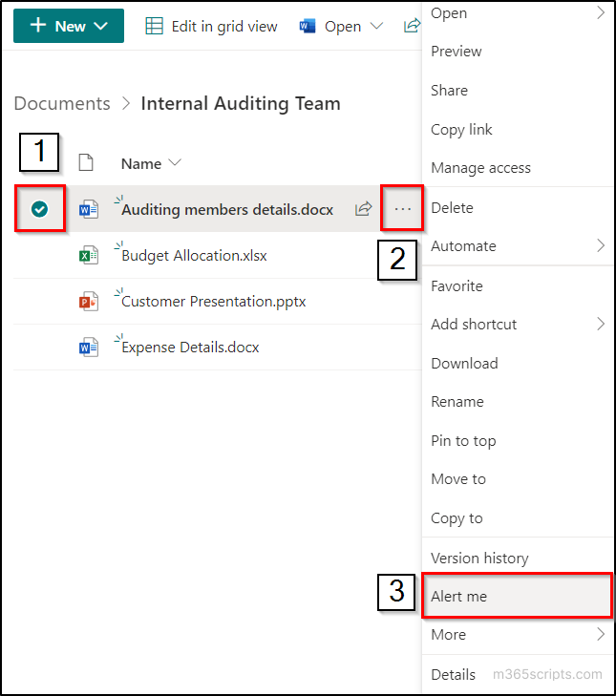Uncheck the Auditing members details selection circle
Screen dimensions: 616x696
[x=39, y=209]
